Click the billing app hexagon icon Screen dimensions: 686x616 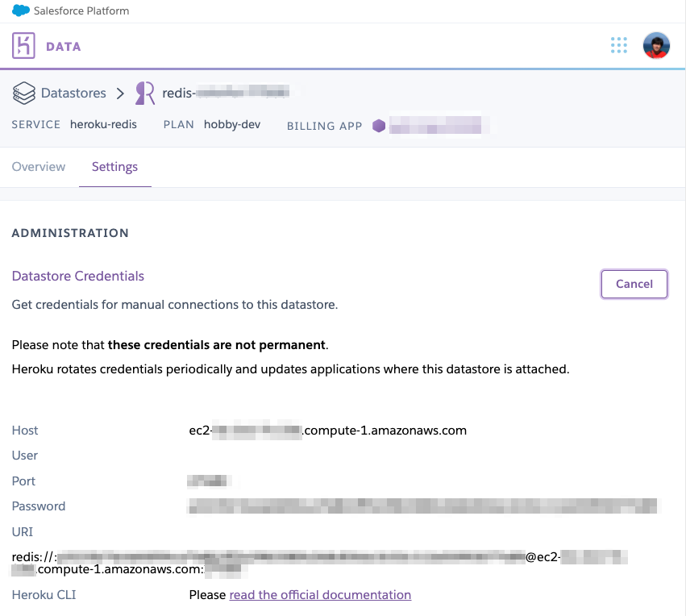point(379,126)
